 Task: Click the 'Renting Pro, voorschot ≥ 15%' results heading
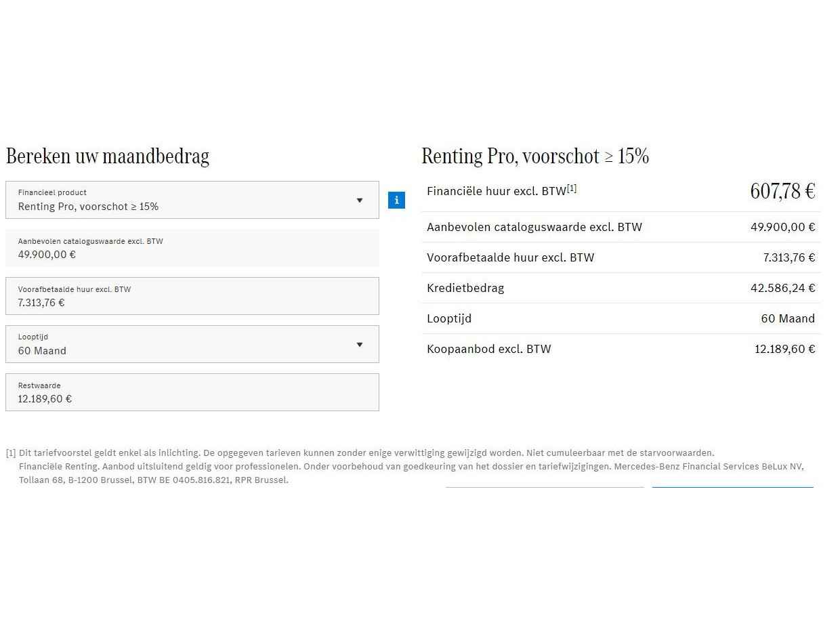coord(535,156)
